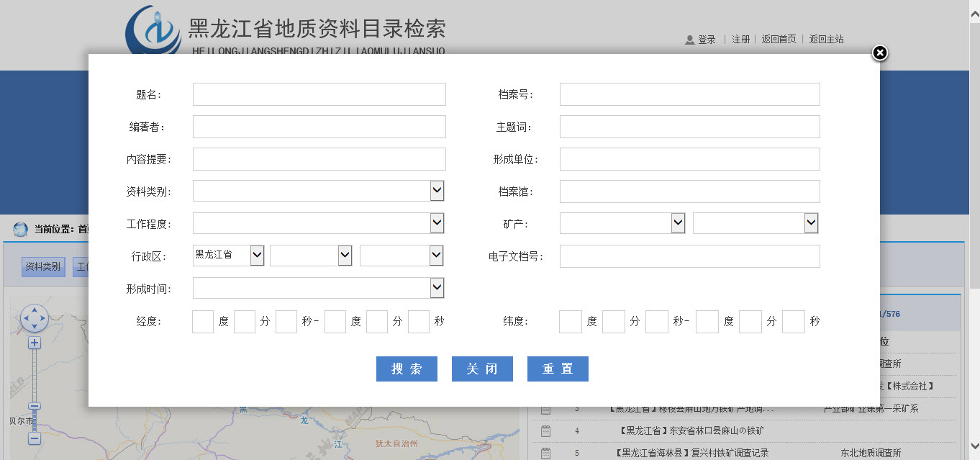Click the document icon in result row 5

pyautogui.click(x=545, y=453)
